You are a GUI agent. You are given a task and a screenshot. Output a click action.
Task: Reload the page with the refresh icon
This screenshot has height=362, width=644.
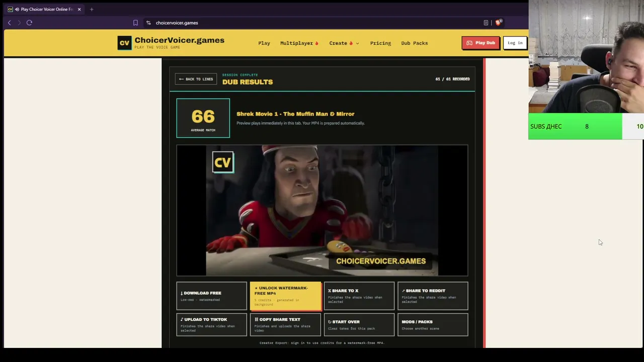click(x=29, y=23)
